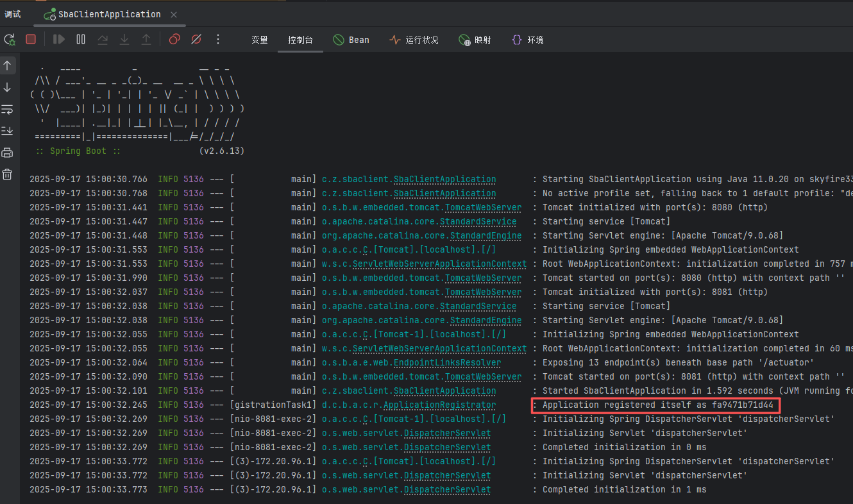Viewport: 853px width, 504px height.
Task: Open TomcatWebServer link in 15:00:31.441 row
Action: [x=483, y=208]
